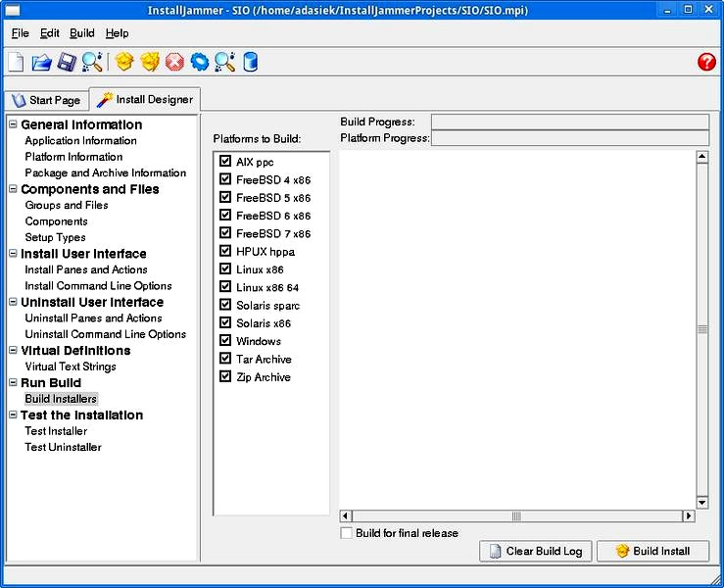Viewport: 724px width, 588px height.
Task: Uncheck the AIX ppc platform
Action: pos(225,161)
